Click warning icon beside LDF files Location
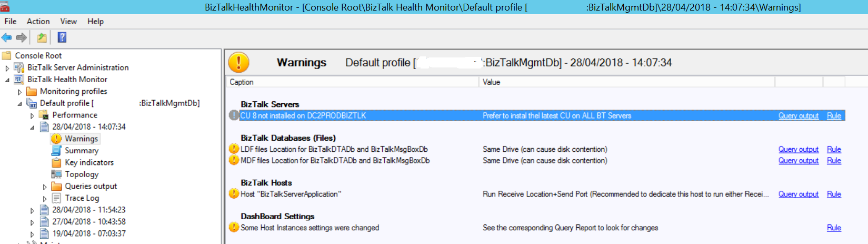868x244 pixels. click(x=234, y=149)
